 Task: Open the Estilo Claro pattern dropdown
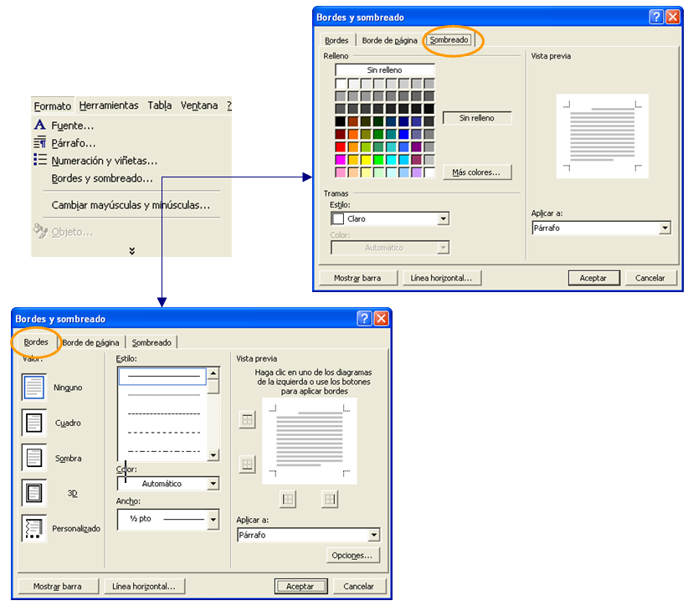pyautogui.click(x=444, y=219)
